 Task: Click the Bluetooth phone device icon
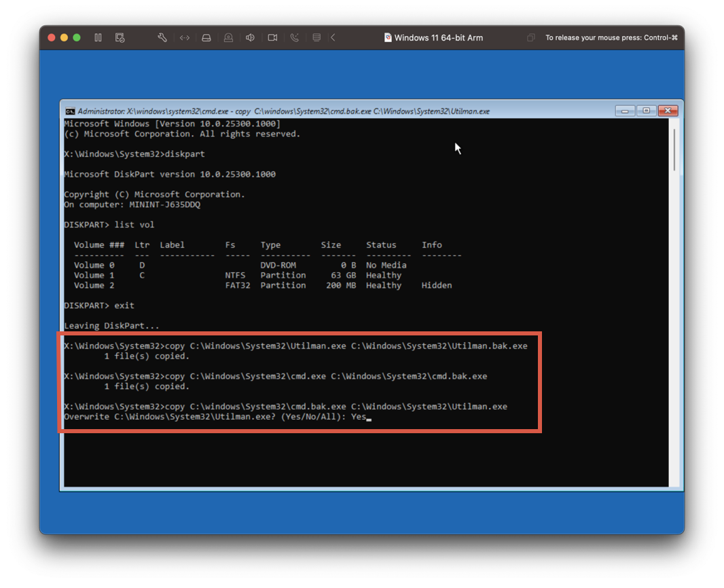tap(295, 38)
